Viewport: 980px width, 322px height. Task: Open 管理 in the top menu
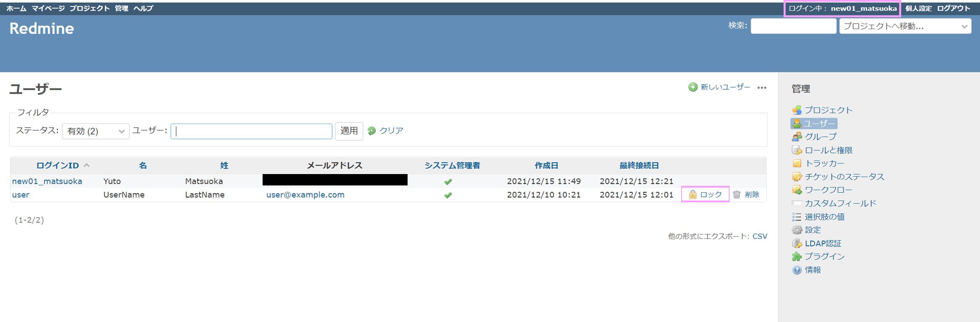[x=121, y=8]
